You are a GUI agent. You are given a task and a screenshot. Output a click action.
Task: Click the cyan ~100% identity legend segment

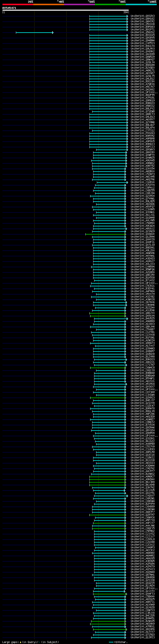click(141, 4)
